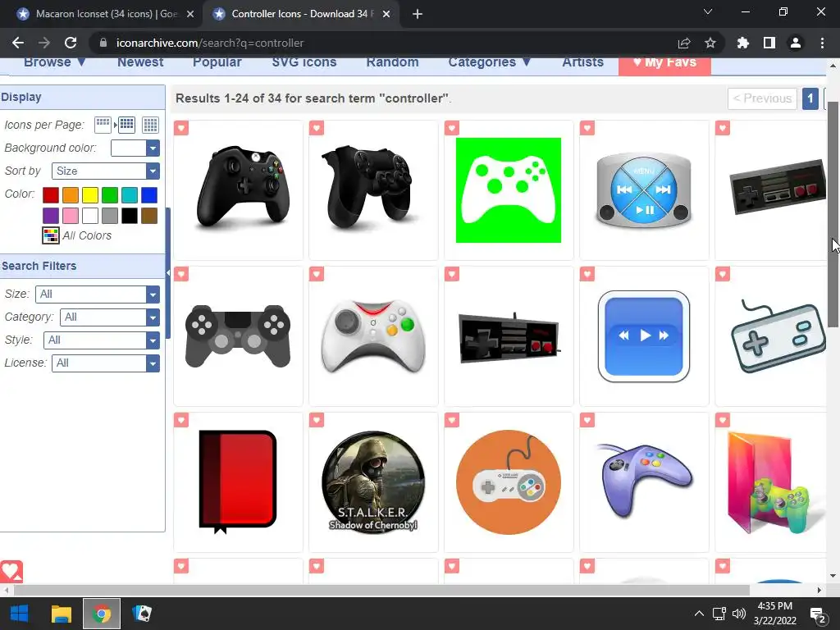Open the red book icon
The height and width of the screenshot is (630, 840).
coord(237,482)
